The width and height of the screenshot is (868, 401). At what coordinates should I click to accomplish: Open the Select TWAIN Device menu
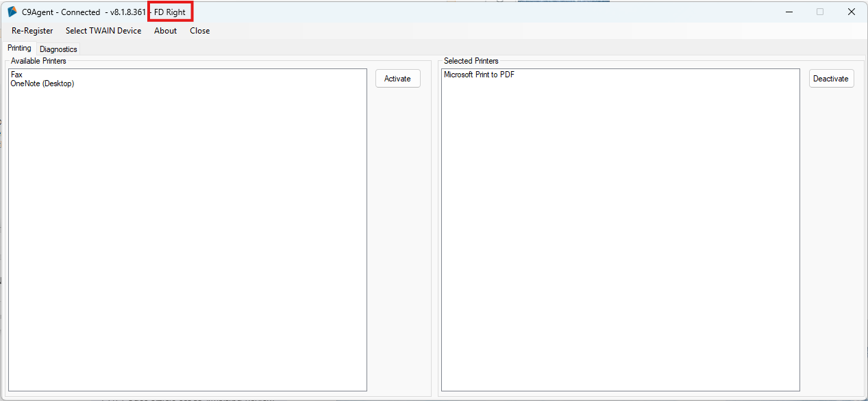[x=103, y=31]
